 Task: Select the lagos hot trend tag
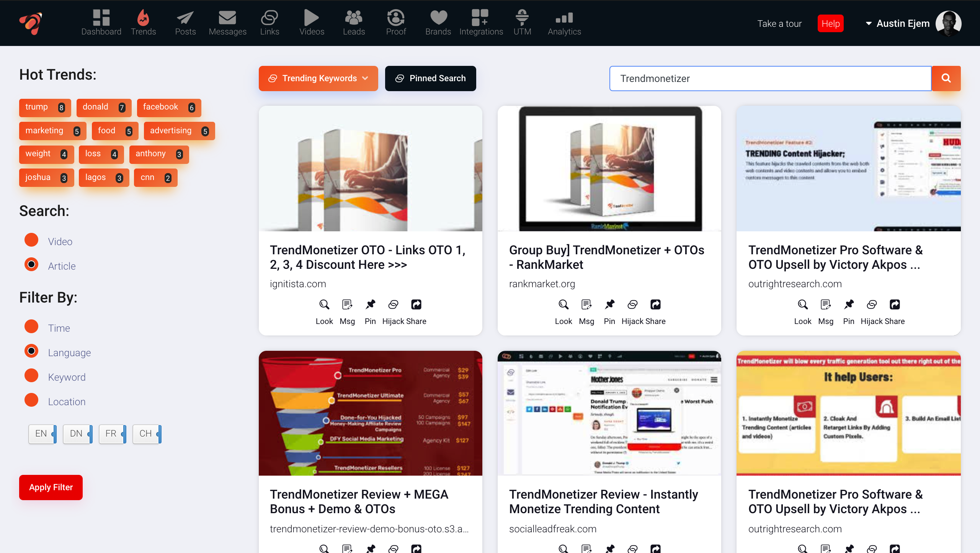click(x=104, y=178)
